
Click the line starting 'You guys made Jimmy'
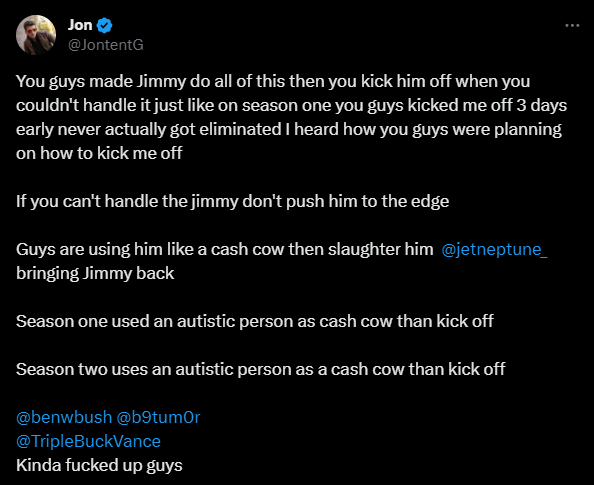point(273,81)
